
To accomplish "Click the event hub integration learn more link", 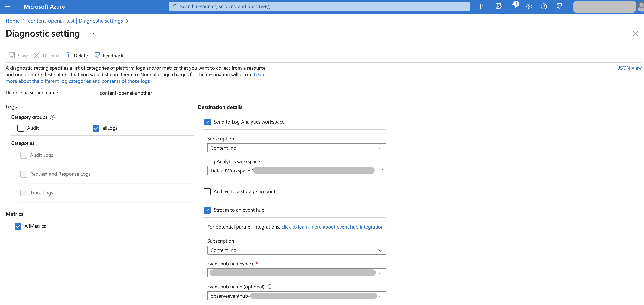I will click(333, 227).
